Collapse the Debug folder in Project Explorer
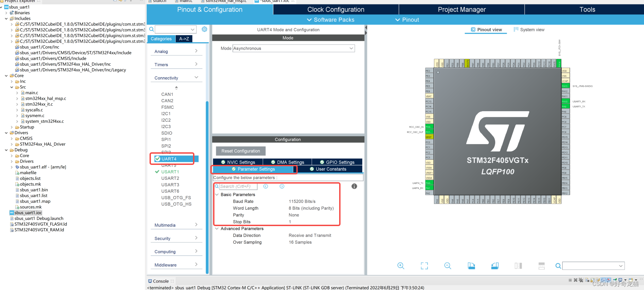Viewport: 644px width, 290px height. [x=6, y=150]
